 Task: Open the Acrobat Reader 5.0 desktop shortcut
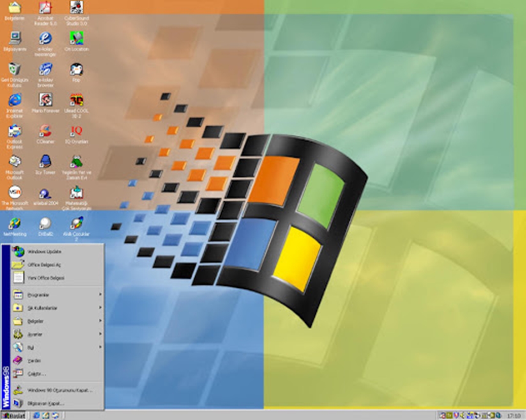[45, 8]
